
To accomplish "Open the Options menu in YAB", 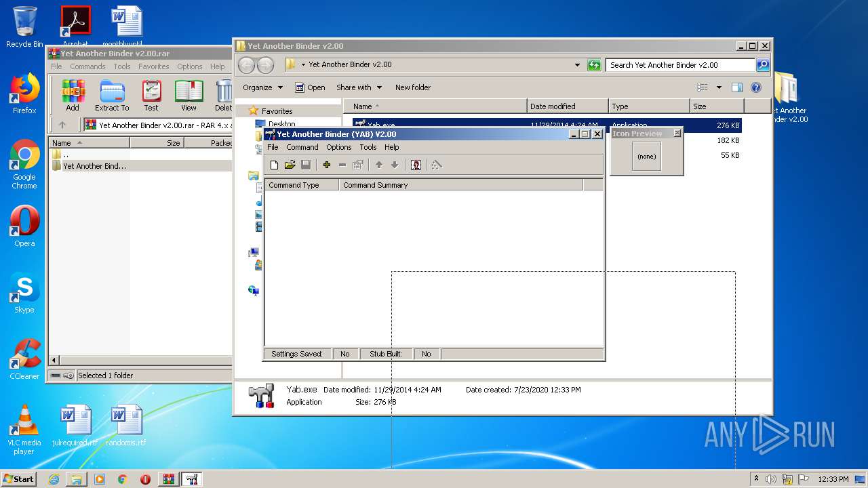I will point(339,147).
